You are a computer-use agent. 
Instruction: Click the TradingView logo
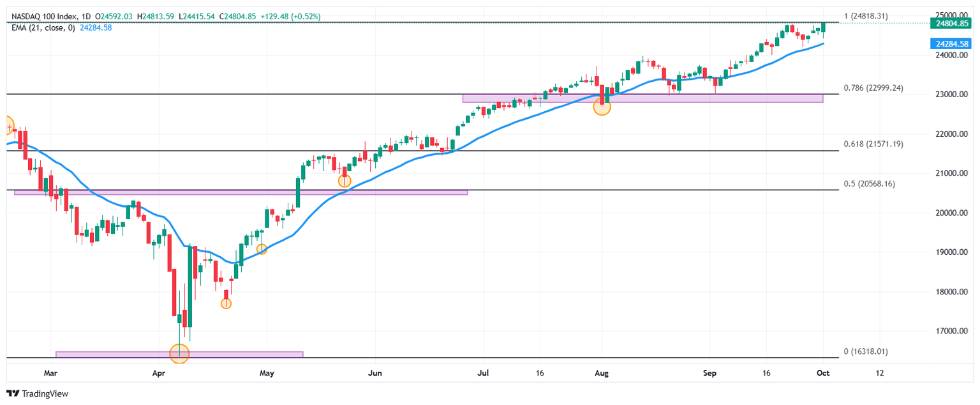[x=37, y=394]
